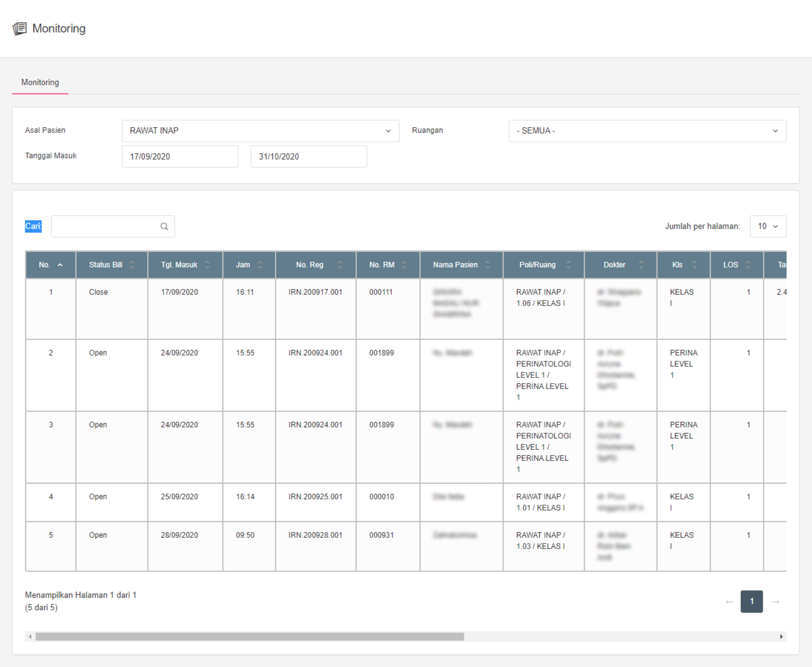Click the start date field 17/09/2020
Screen dimensions: 812x667
point(180,156)
